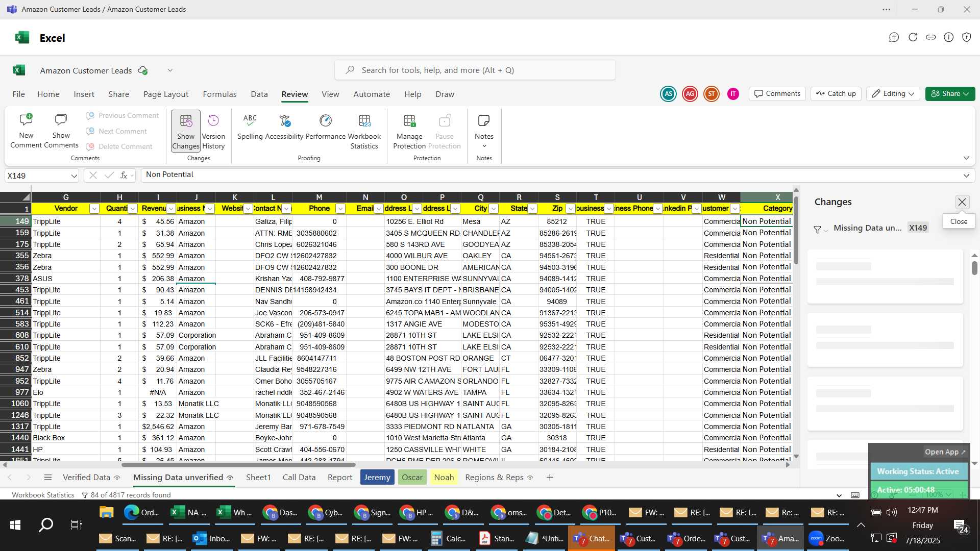
Task: Open the Noah sheet tab
Action: (x=444, y=478)
